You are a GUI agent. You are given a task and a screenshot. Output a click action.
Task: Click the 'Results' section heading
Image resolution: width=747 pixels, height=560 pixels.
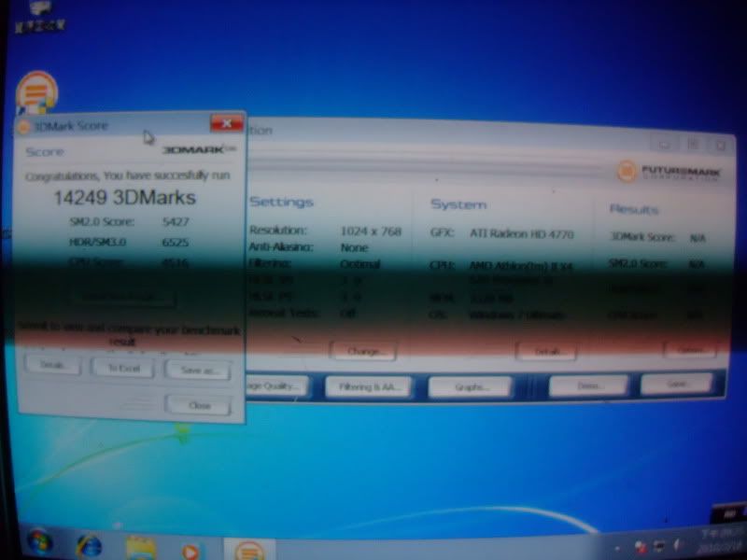(x=634, y=209)
